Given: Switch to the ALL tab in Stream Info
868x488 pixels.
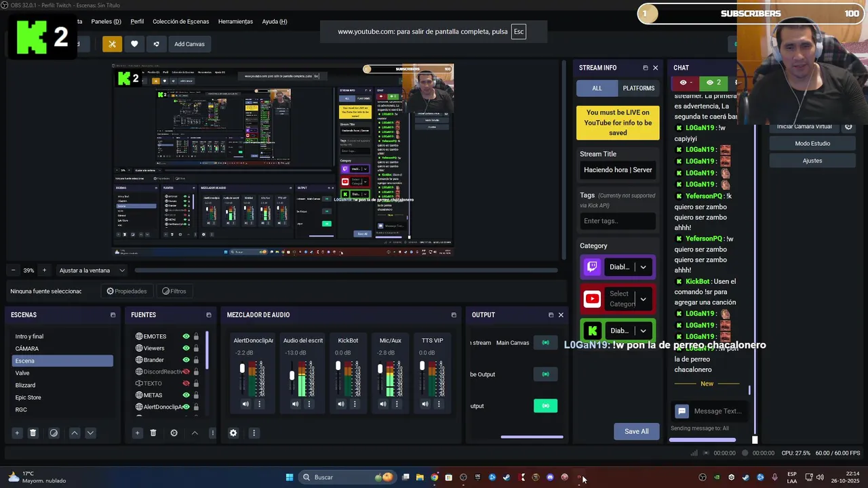Looking at the screenshot, I should point(597,88).
